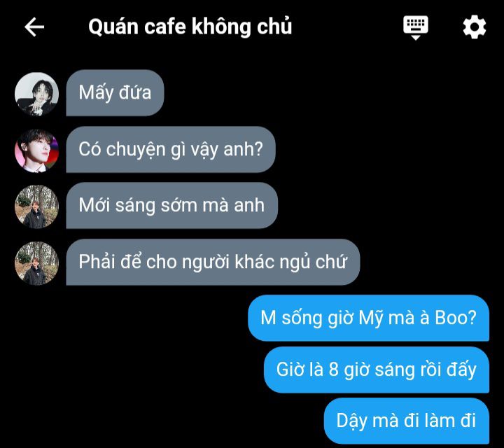Open chat settings via gear icon
This screenshot has height=448, width=504.
click(475, 27)
